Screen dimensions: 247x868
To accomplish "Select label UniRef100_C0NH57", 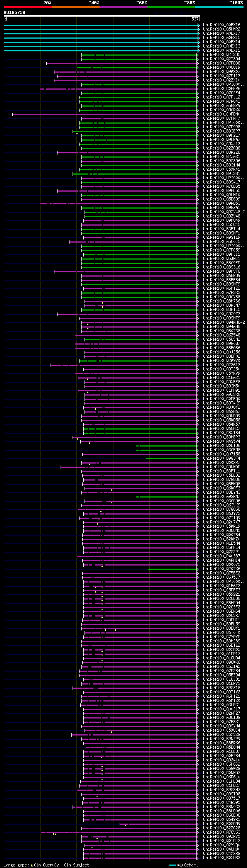I will (222, 773).
